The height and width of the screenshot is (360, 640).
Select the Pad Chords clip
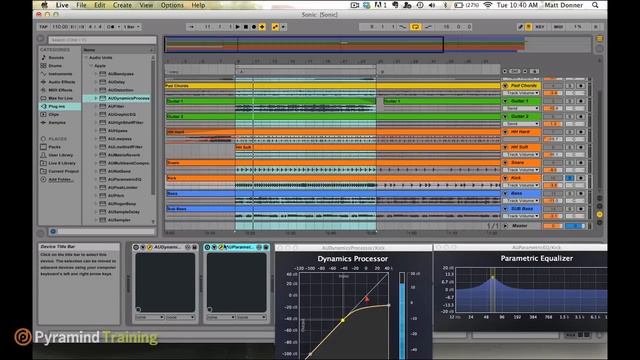pyautogui.click(x=333, y=86)
